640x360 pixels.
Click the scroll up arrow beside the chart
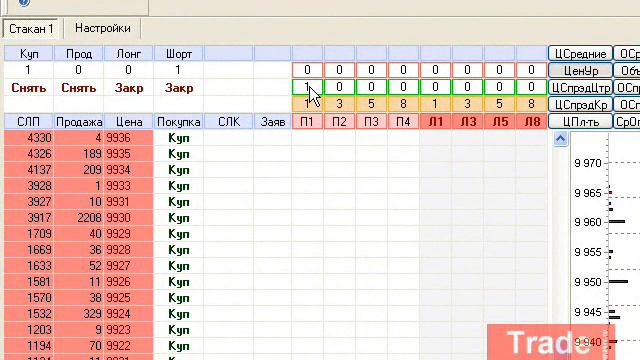[x=560, y=139]
